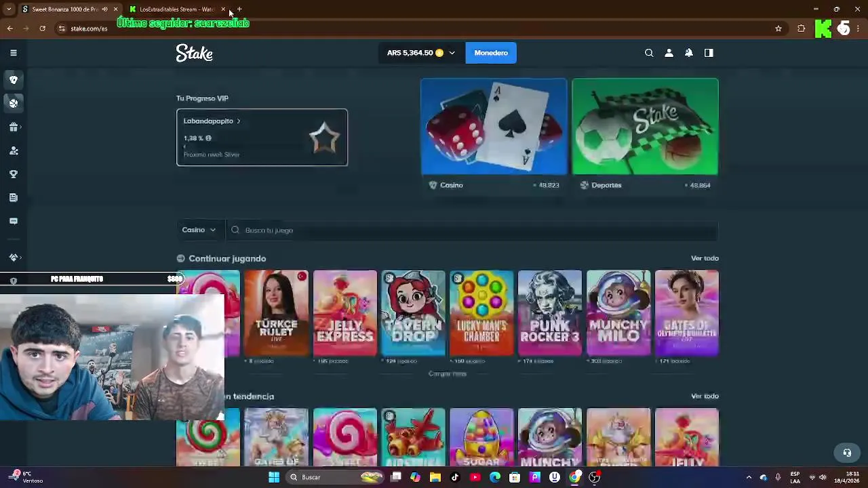Image resolution: width=868 pixels, height=488 pixels.
Task: Toggle the side panel icon in the header
Action: (x=709, y=53)
